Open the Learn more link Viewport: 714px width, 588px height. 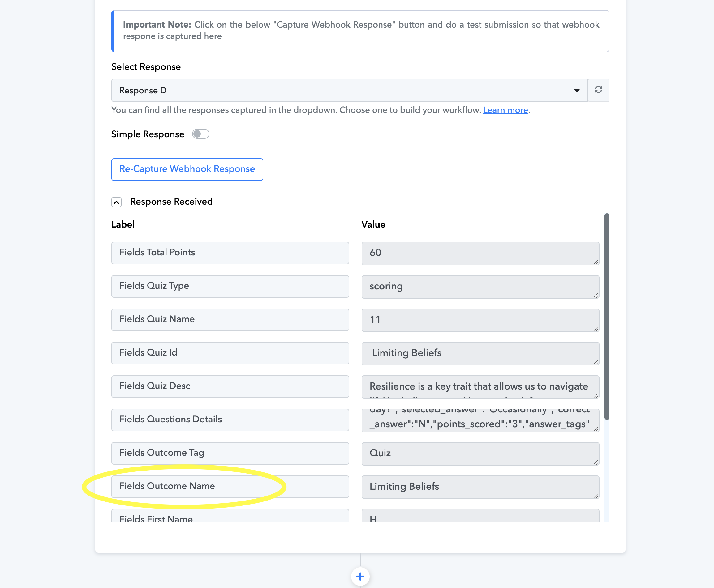point(505,110)
